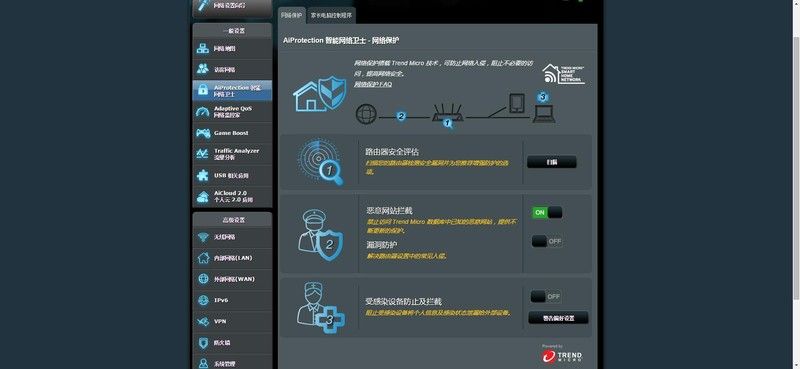Select the Traffic Analyzer chart icon
The width and height of the screenshot is (800, 369).
point(203,154)
